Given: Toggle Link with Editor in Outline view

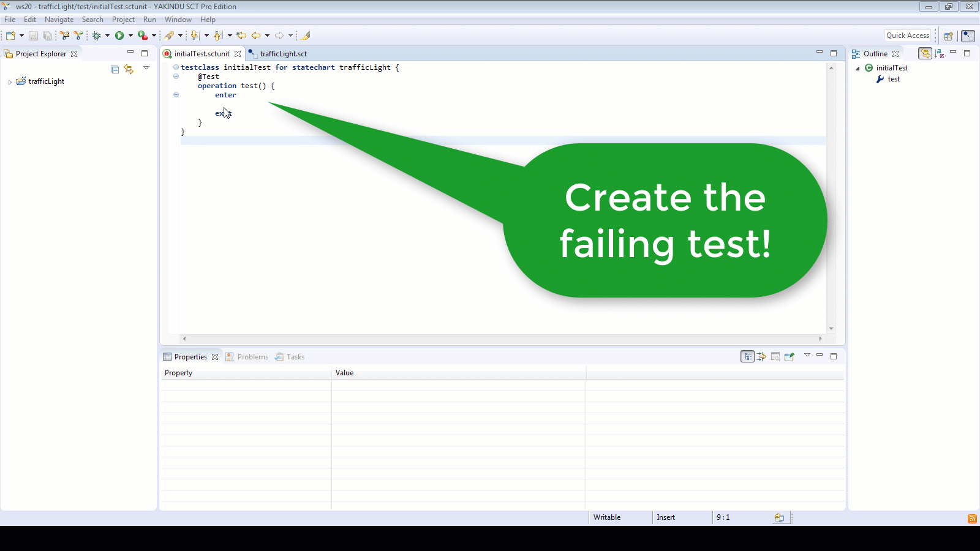Looking at the screenshot, I should tap(925, 54).
